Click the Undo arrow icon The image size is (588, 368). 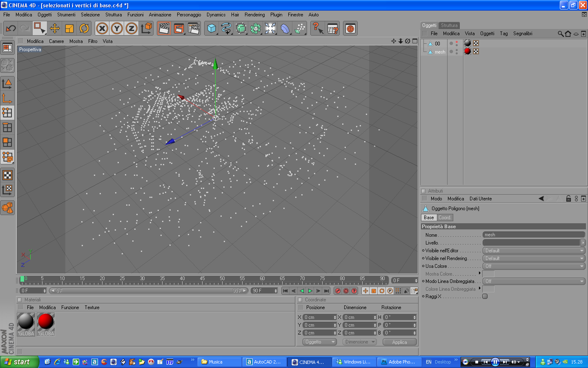11,29
